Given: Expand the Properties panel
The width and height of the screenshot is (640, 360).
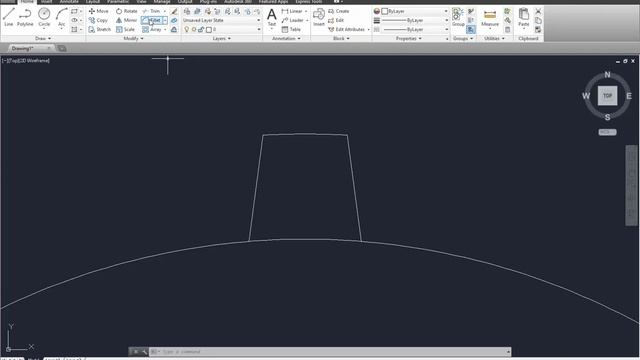Looking at the screenshot, I should [409, 38].
